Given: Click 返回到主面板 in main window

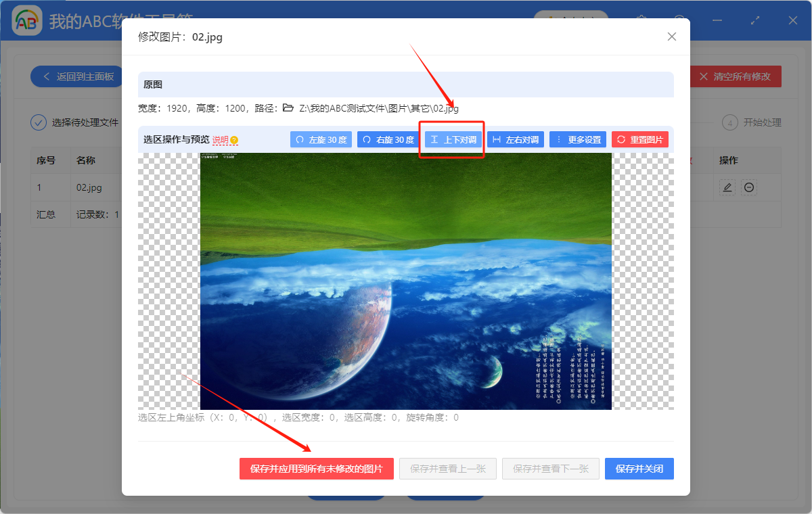Looking at the screenshot, I should pyautogui.click(x=76, y=76).
